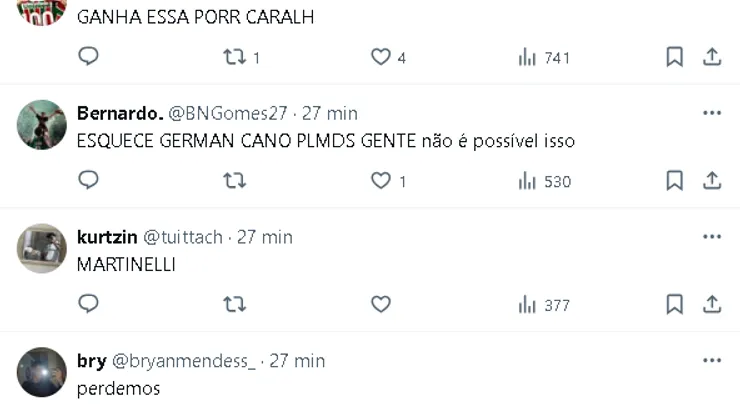Bookmark the kurtzin MARTINELLI tweet
Screen dimensions: 740x416
click(x=675, y=305)
